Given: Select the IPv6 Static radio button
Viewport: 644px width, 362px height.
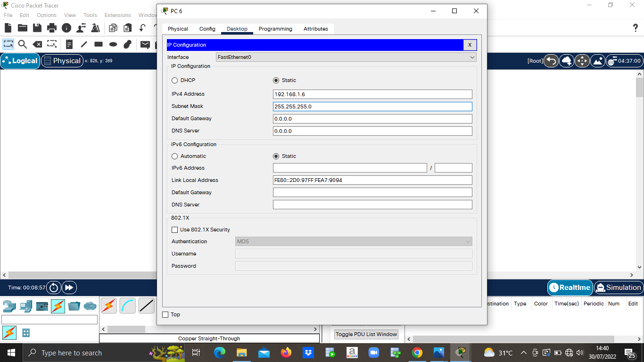Looking at the screenshot, I should (276, 156).
